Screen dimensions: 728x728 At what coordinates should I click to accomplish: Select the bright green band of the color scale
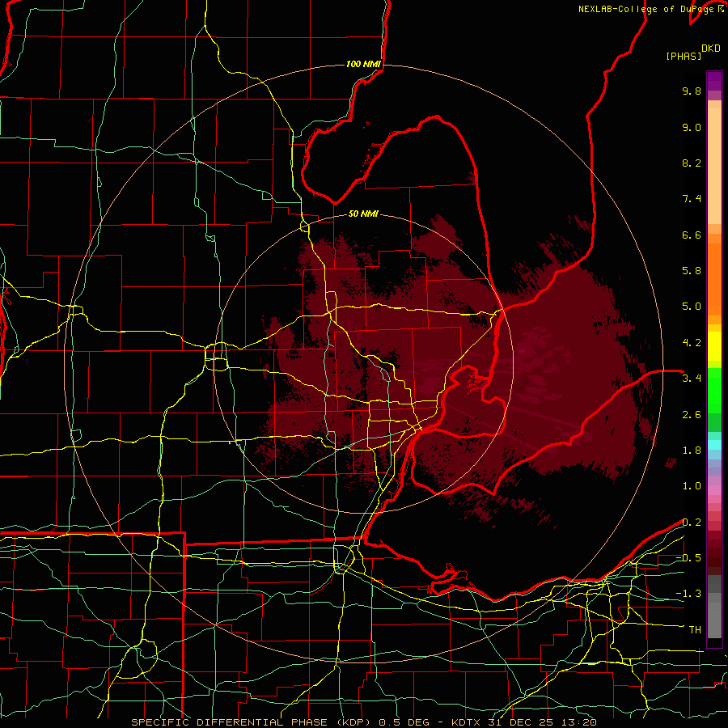pos(714,392)
